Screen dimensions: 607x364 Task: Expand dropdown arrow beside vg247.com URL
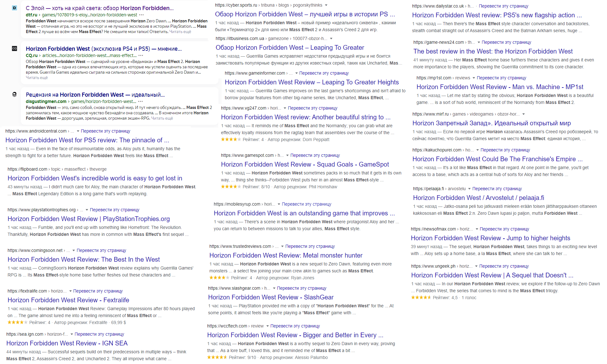pos(285,108)
